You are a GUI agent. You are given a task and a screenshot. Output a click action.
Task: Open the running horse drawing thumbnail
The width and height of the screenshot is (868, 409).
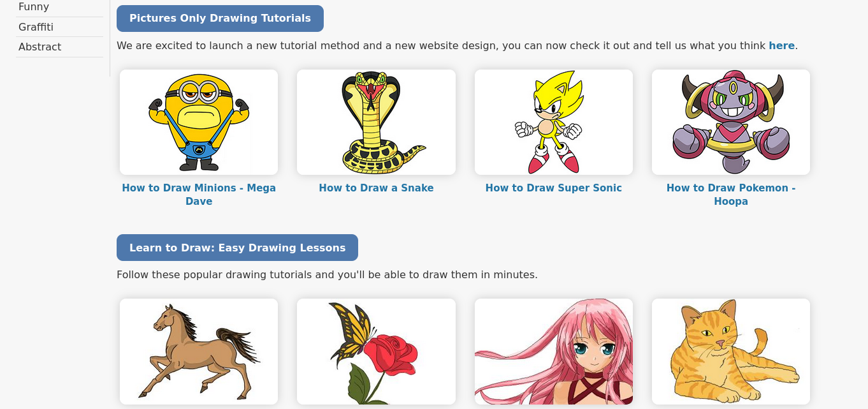pyautogui.click(x=199, y=352)
